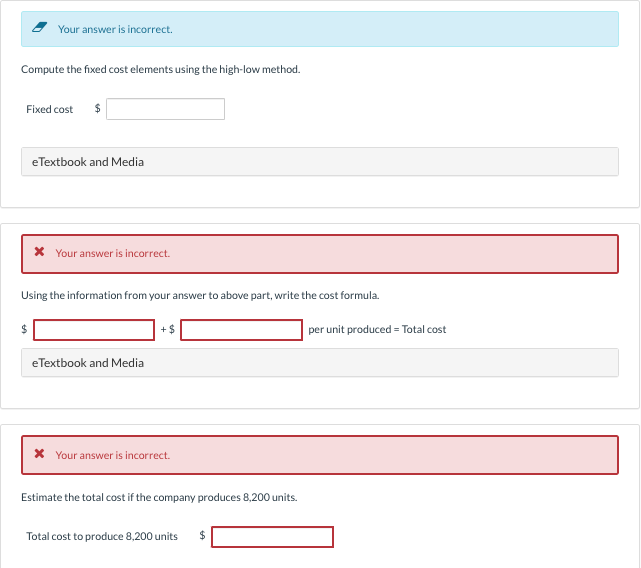The width and height of the screenshot is (641, 568).
Task: Click the per unit produced amount input
Action: coord(241,330)
